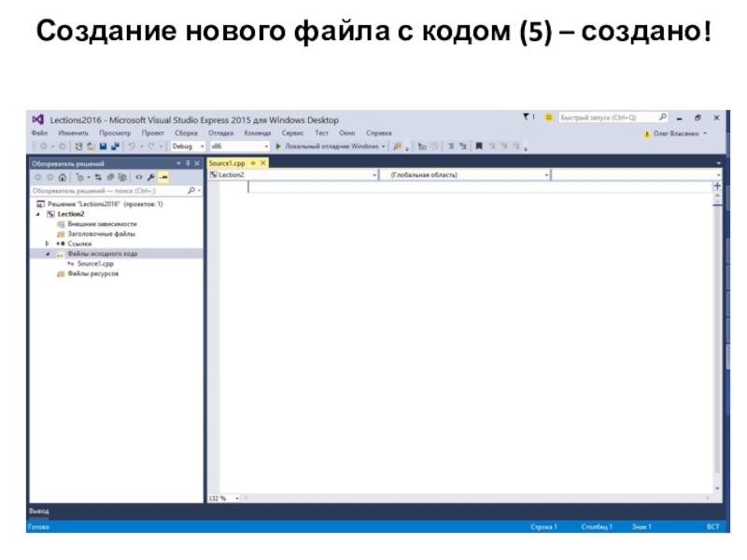The height and width of the screenshot is (560, 747).
Task: Expand the Ссылки tree node
Action: (48, 244)
